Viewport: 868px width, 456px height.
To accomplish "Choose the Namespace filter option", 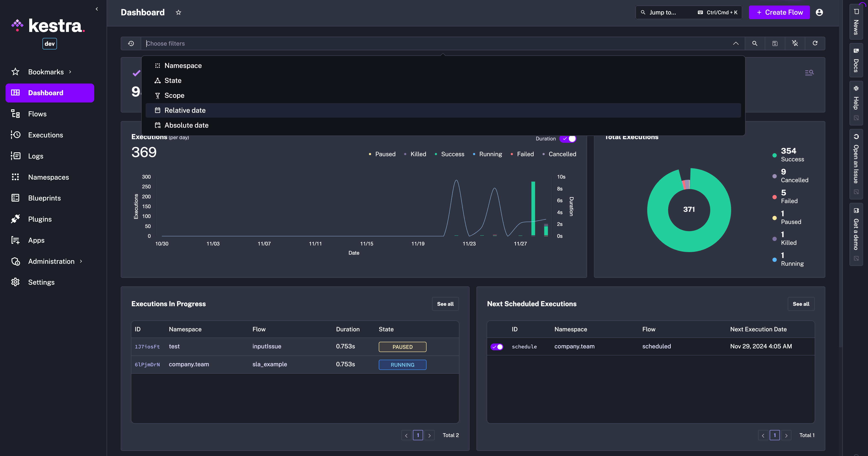I will pos(183,66).
